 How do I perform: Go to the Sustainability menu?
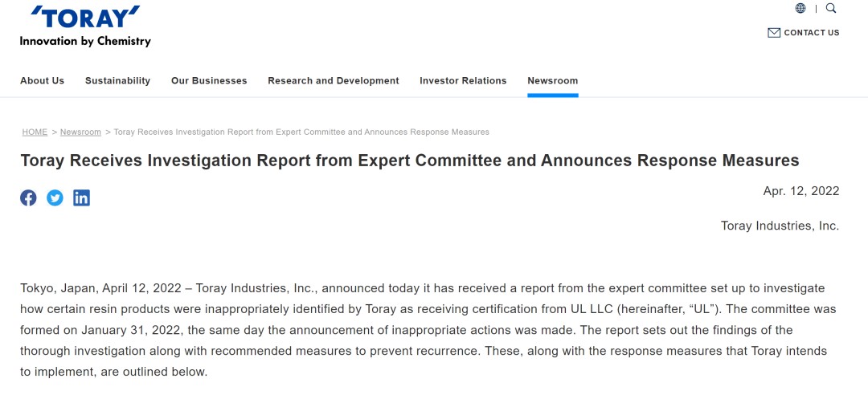click(117, 81)
